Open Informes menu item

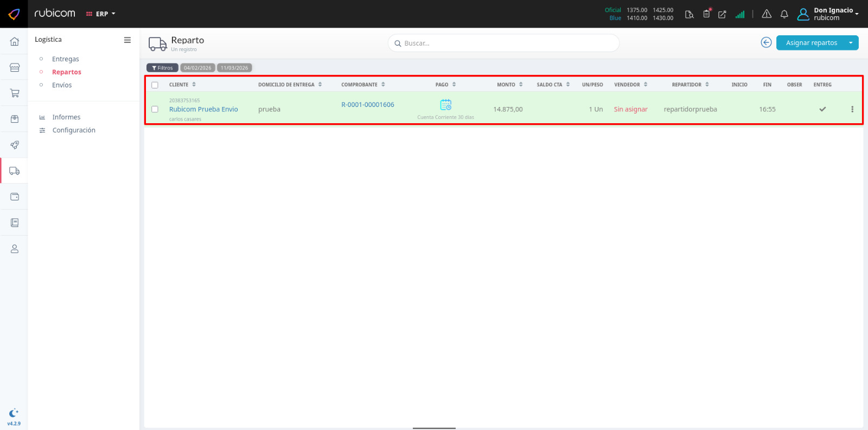66,117
